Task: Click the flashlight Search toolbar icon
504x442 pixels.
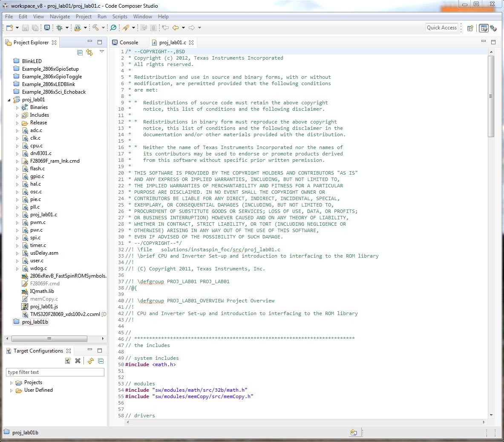Action: coord(126,28)
